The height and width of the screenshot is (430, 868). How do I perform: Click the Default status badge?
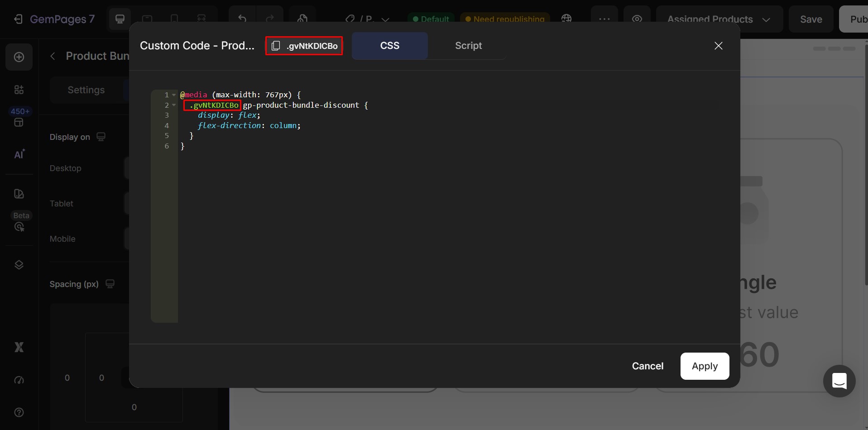tap(431, 19)
